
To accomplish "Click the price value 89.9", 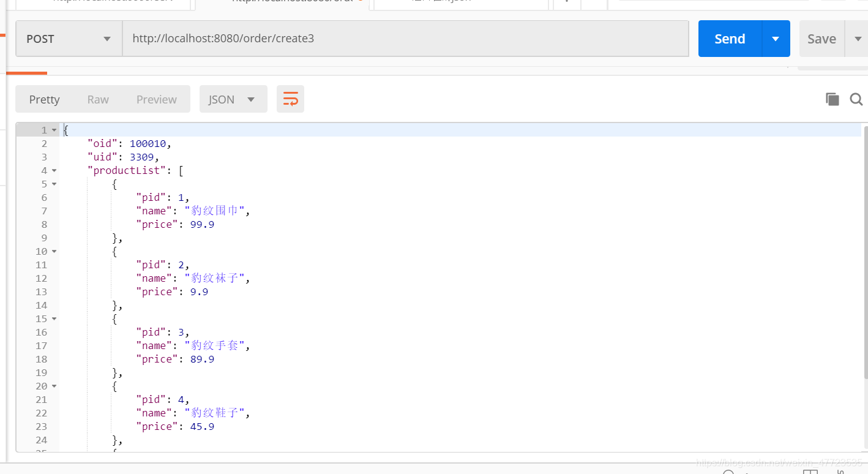I will coord(202,359).
